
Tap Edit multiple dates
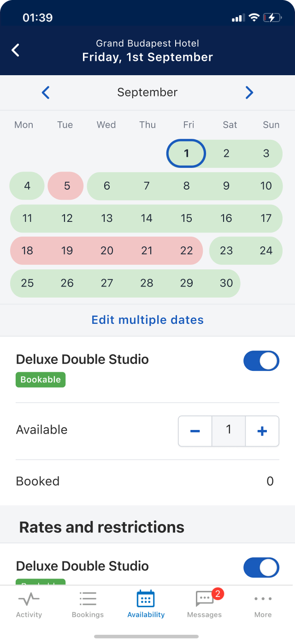(x=147, y=320)
